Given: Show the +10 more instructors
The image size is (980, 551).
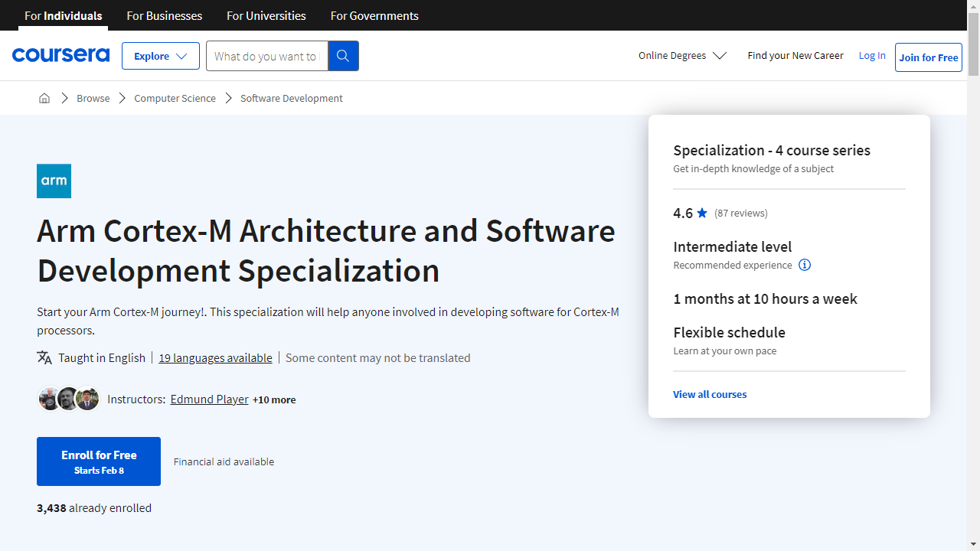Looking at the screenshot, I should pos(274,399).
